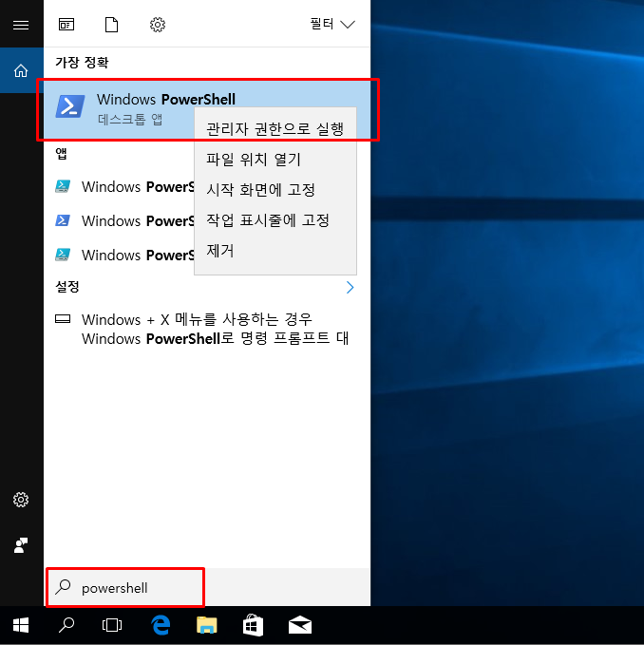Open the Windows Start button
The image size is (644, 645).
tap(21, 626)
